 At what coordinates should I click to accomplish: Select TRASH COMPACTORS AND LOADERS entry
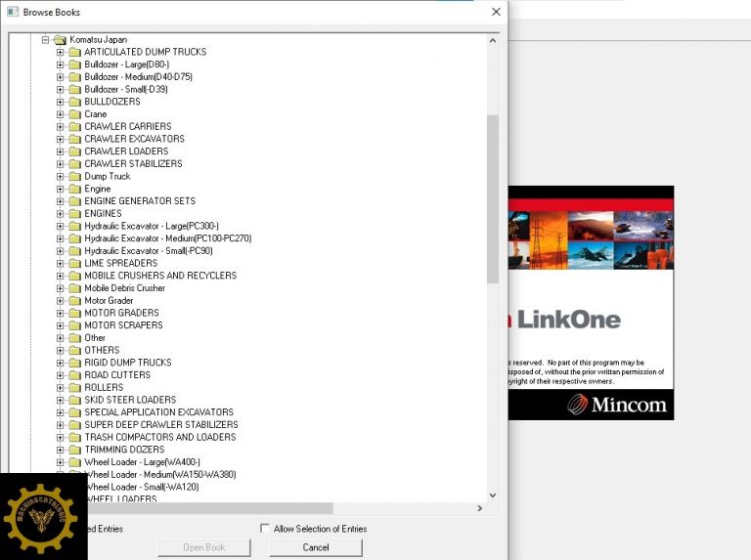(160, 438)
